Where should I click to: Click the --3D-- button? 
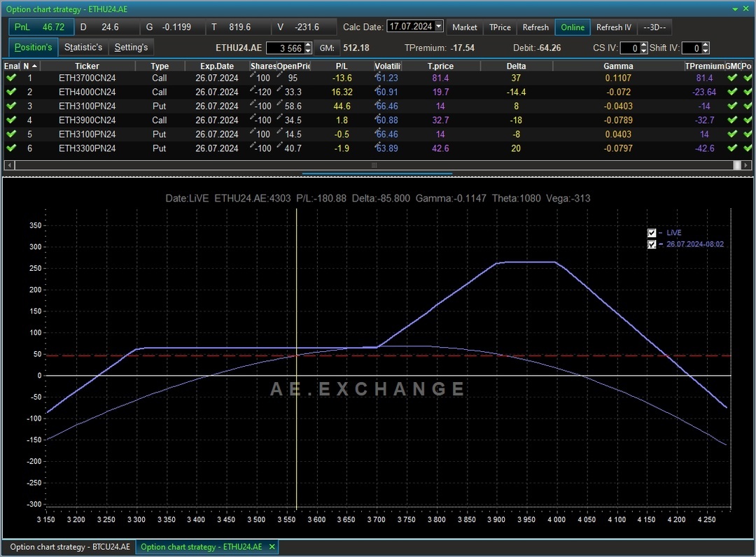click(x=654, y=27)
